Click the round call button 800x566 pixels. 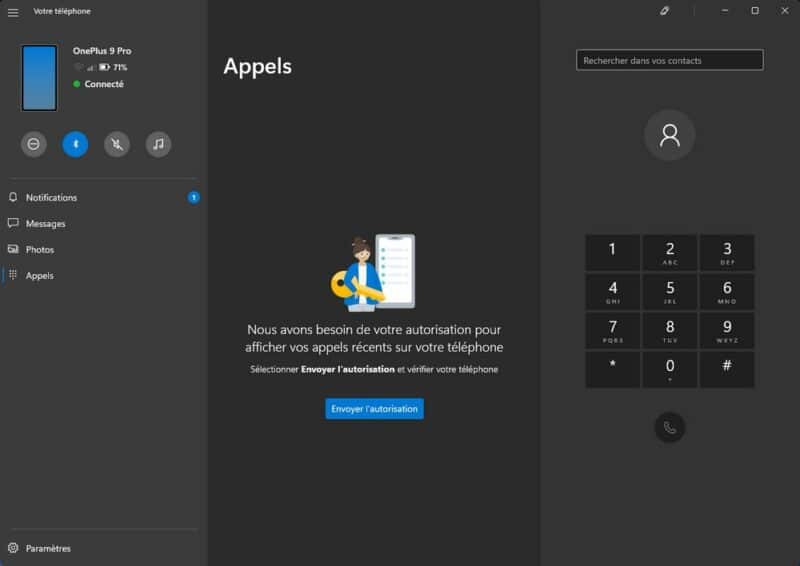tap(670, 427)
